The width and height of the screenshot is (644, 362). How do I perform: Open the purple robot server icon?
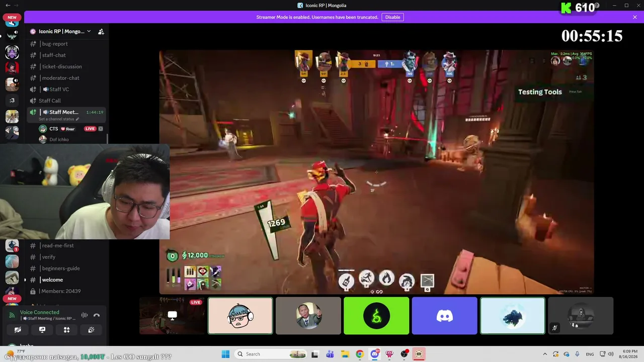[12, 52]
